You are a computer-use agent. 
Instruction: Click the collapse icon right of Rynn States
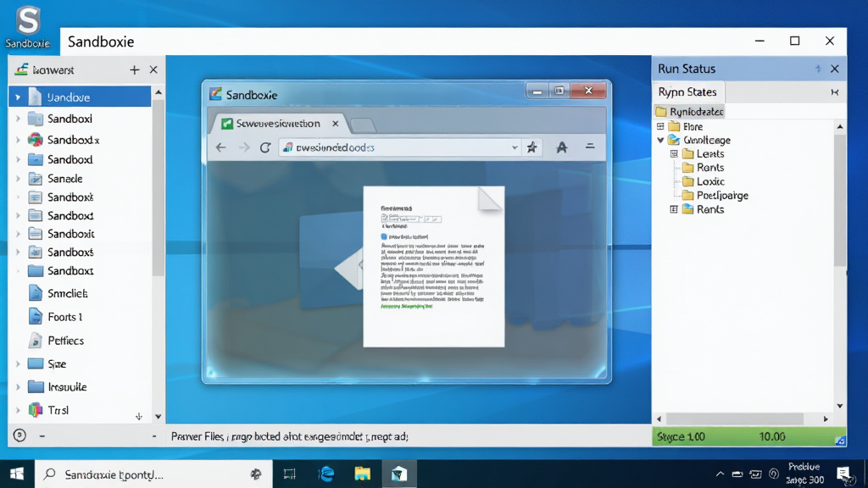835,92
